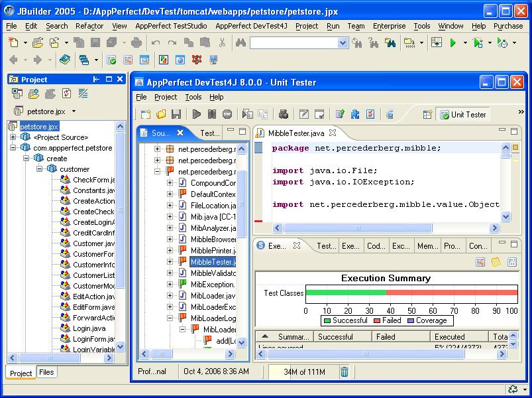Click the Open project folder icon in Unit Tester
Viewport: 532px width, 398px height.
tap(161, 114)
